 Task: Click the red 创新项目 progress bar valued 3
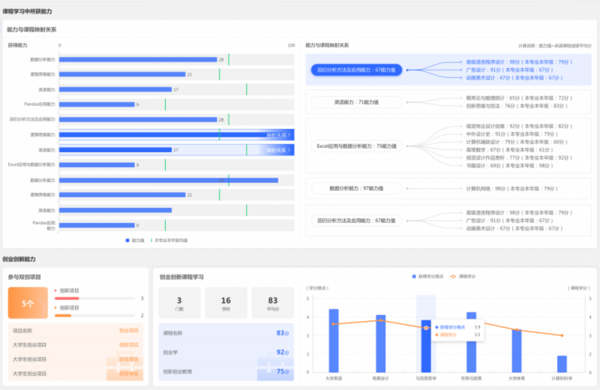67,298
